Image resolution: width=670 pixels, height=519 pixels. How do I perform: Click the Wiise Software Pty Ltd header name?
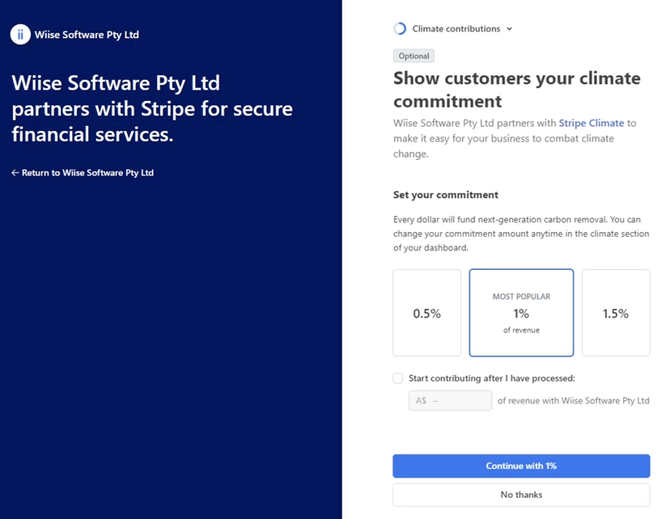[x=87, y=34]
